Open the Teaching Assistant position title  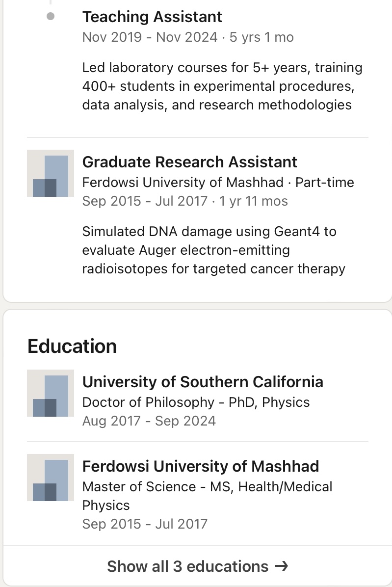[x=152, y=17]
